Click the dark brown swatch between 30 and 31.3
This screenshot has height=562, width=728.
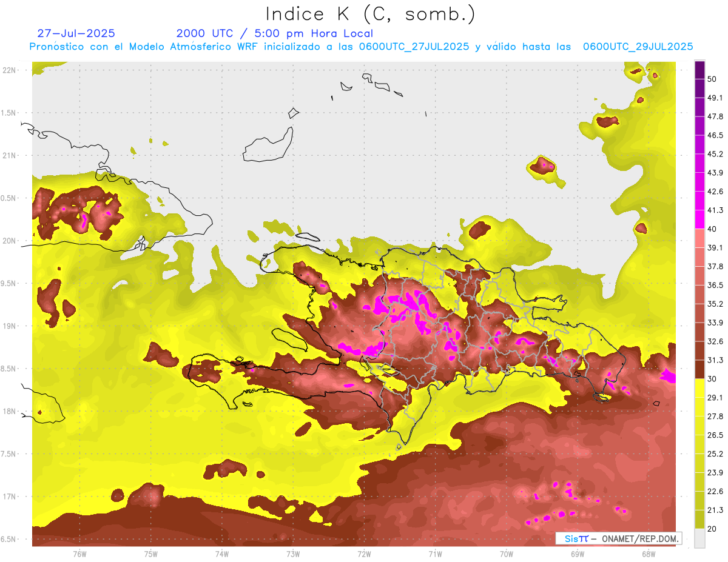[x=699, y=370]
